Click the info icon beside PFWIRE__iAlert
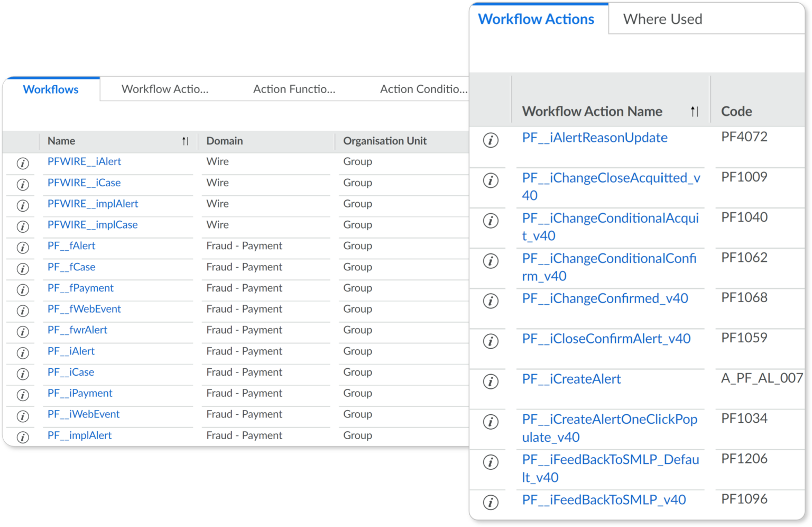The height and width of the screenshot is (527, 812). [x=22, y=163]
